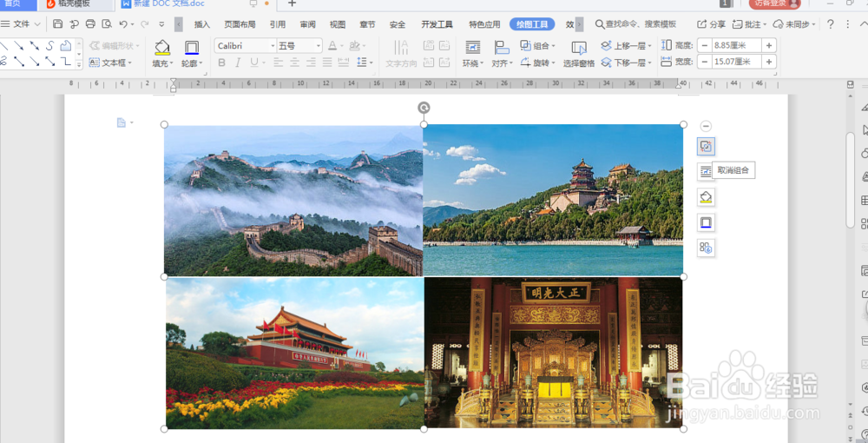The height and width of the screenshot is (443, 868).
Task: Click the Redo arrow icon
Action: (144, 23)
